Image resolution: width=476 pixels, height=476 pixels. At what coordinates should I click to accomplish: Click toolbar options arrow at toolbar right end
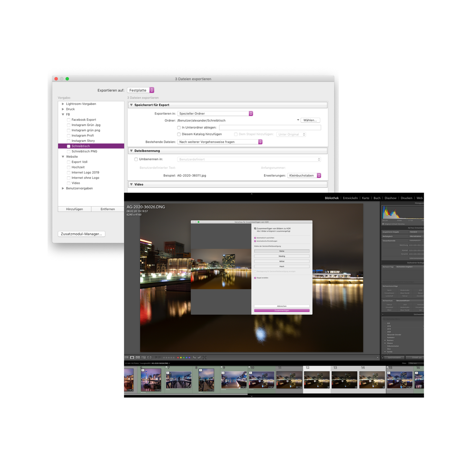378,357
